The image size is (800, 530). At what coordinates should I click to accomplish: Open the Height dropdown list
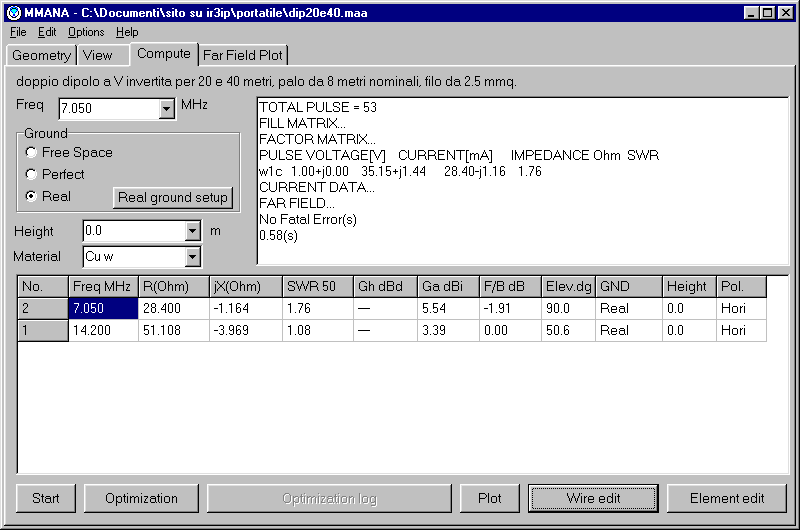pos(193,232)
